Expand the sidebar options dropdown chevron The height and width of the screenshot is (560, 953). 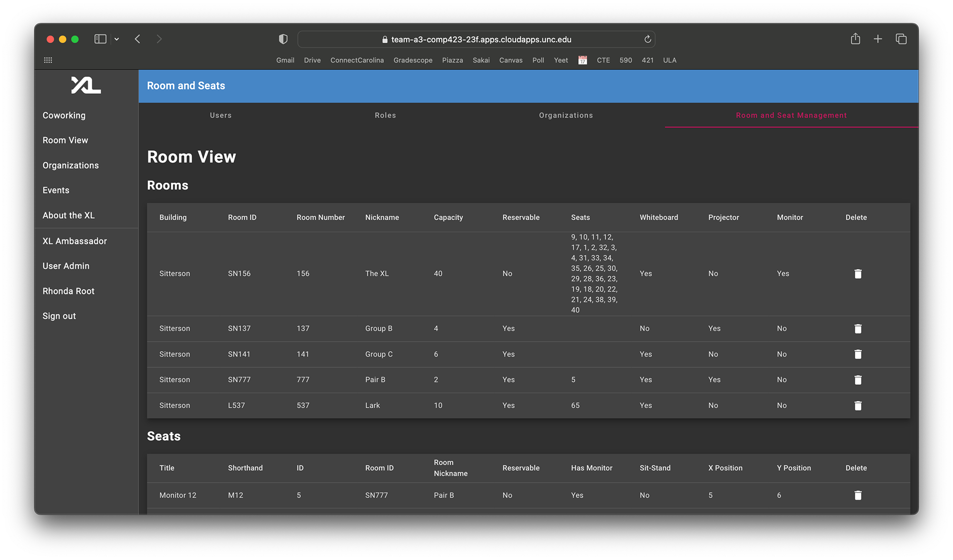117,39
